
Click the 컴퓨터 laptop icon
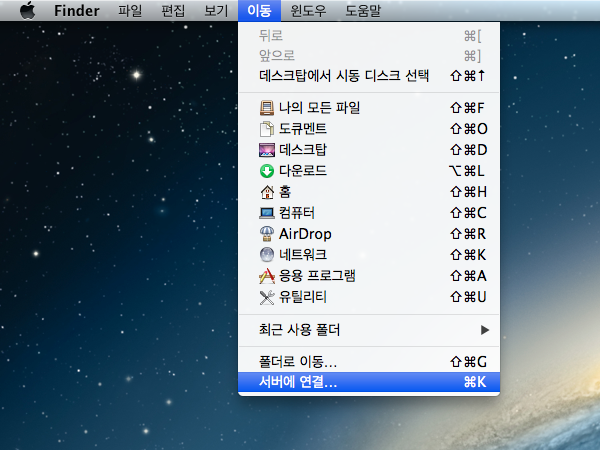(x=267, y=213)
